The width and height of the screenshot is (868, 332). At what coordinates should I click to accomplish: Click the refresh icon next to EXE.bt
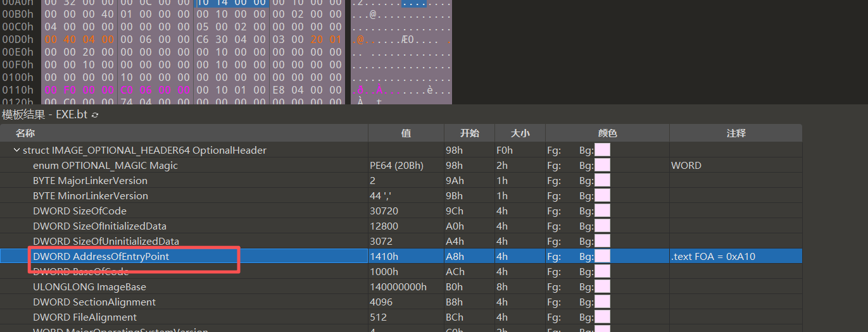pos(95,115)
